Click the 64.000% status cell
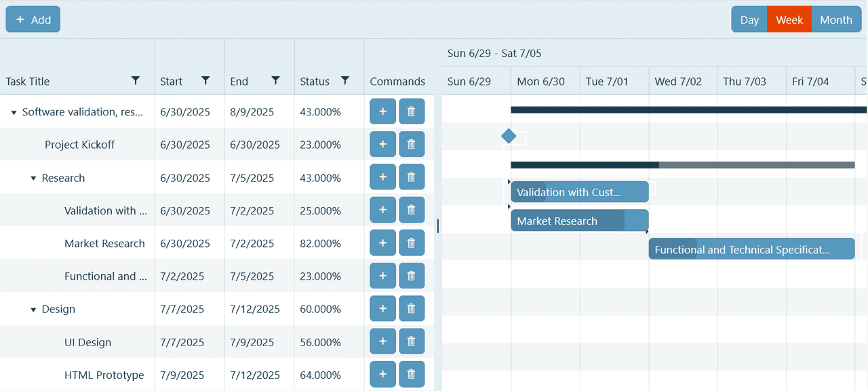This screenshot has width=868, height=391. (330, 375)
